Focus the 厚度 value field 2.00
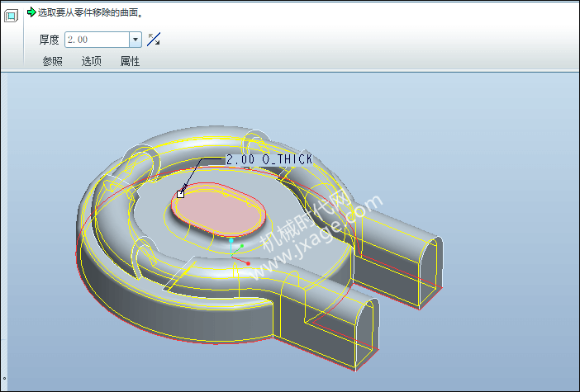This screenshot has width=580, height=392. point(97,40)
